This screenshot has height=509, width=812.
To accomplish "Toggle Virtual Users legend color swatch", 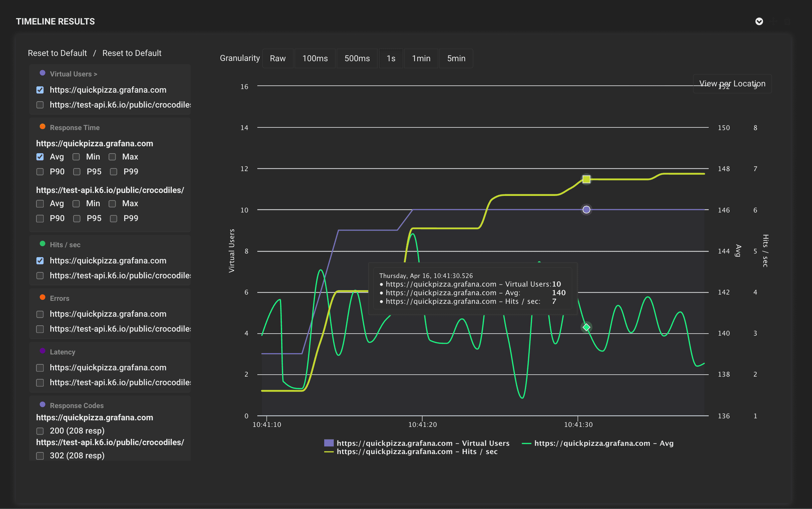I will pyautogui.click(x=329, y=443).
